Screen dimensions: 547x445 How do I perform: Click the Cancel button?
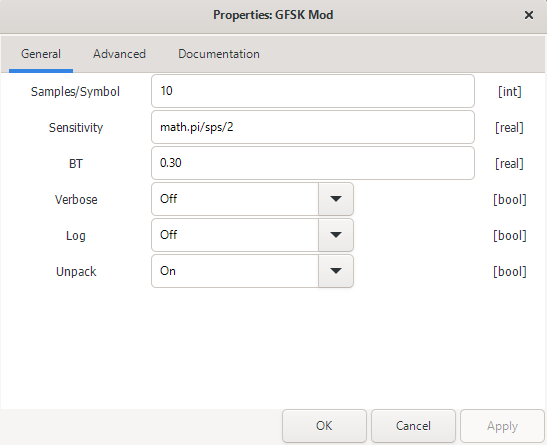pyautogui.click(x=413, y=426)
